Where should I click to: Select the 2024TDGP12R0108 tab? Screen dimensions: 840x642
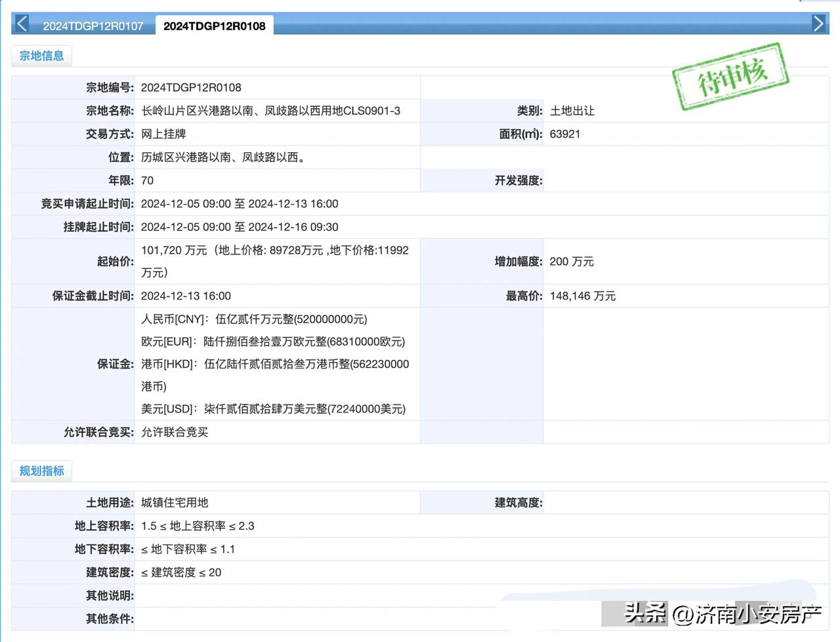(215, 26)
